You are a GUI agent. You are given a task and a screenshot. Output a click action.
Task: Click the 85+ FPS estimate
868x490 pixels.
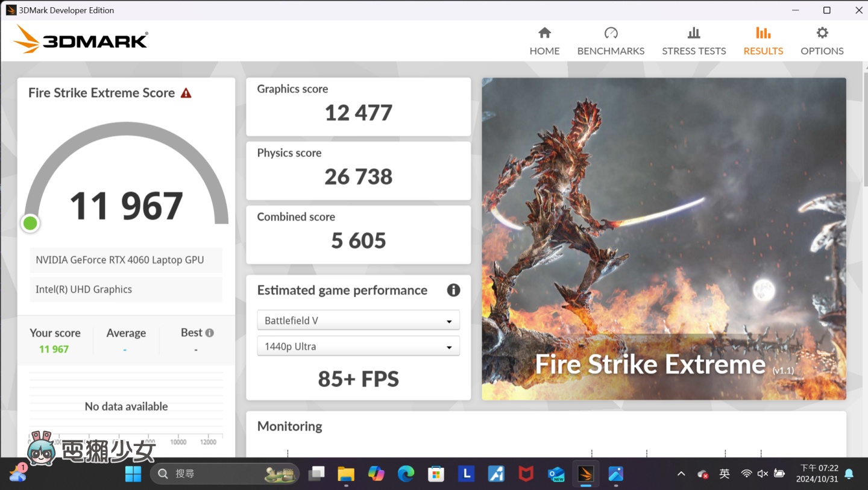[359, 378]
